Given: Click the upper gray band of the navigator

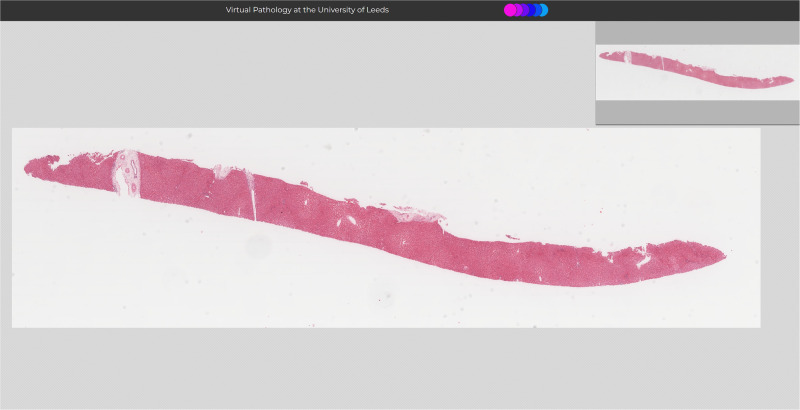Looking at the screenshot, I should pyautogui.click(x=697, y=33).
